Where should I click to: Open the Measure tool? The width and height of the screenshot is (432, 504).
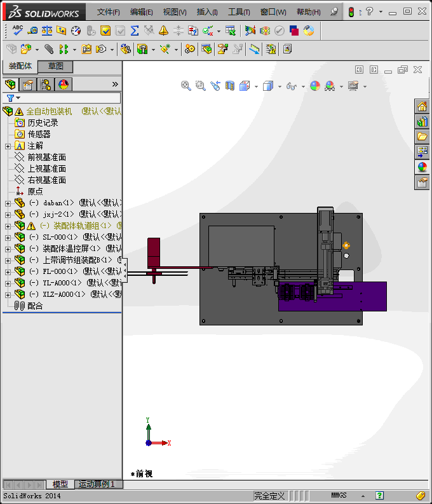32,31
